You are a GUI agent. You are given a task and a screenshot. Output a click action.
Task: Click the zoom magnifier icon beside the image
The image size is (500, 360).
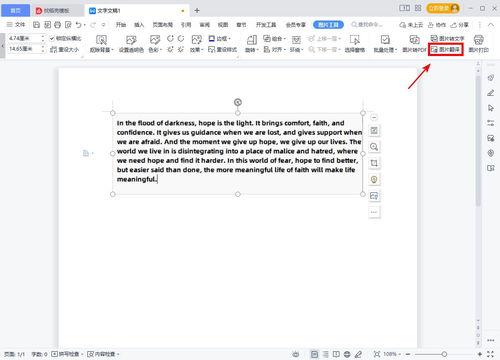[374, 147]
